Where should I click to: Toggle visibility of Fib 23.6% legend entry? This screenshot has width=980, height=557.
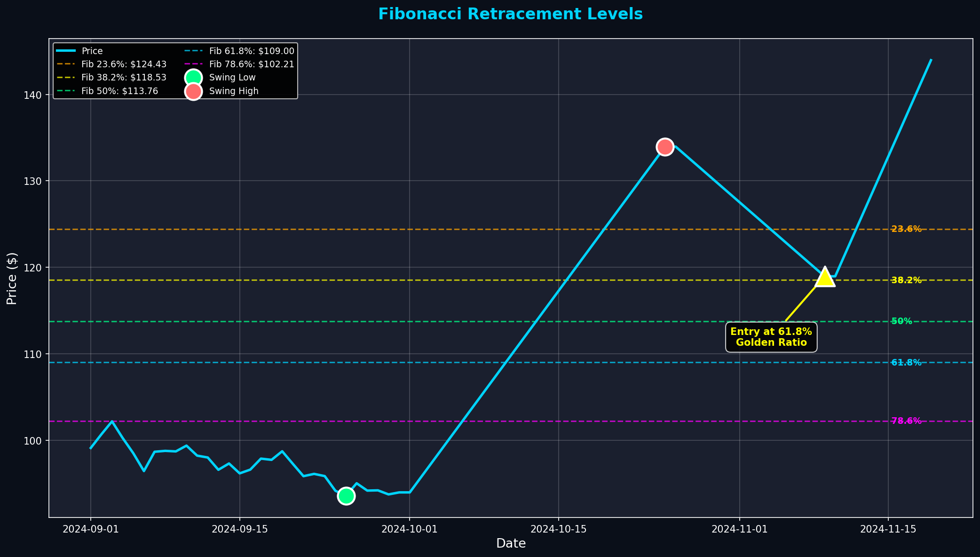[123, 64]
